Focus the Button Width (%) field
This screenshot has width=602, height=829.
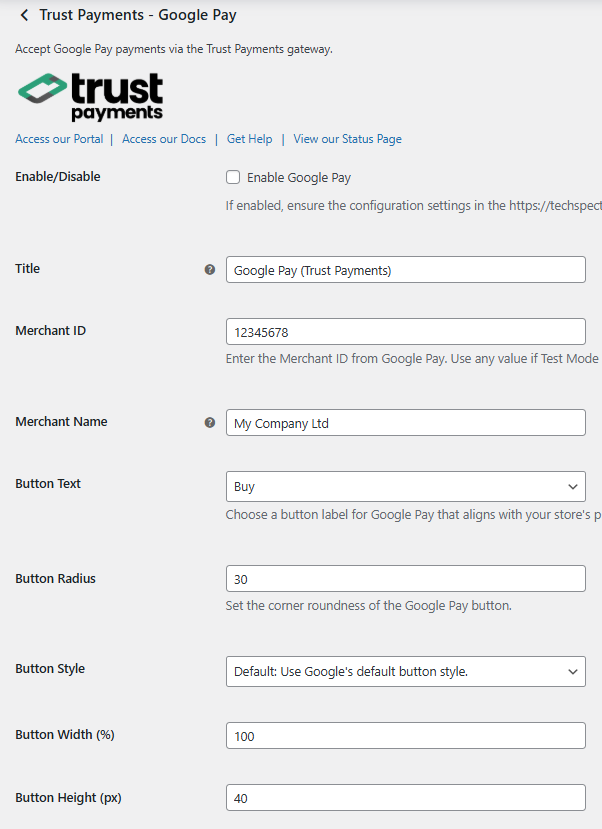coord(405,736)
